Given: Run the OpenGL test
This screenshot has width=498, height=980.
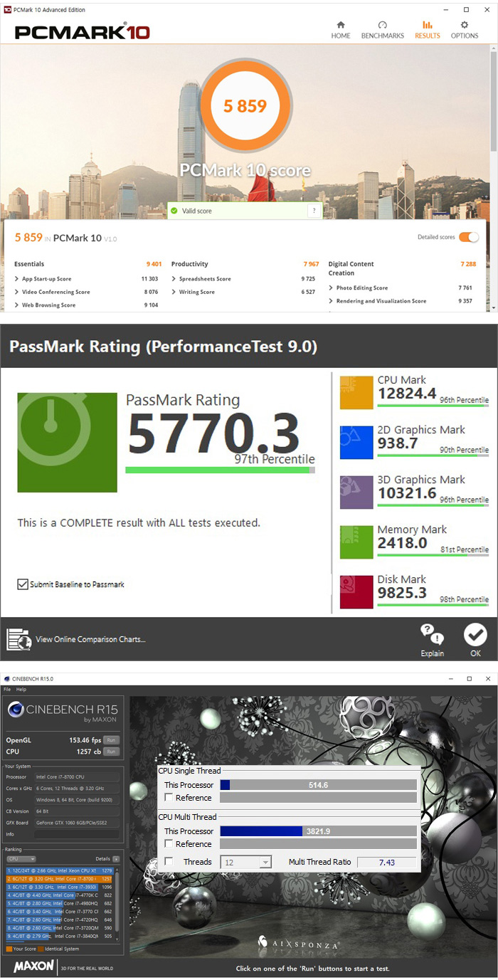Looking at the screenshot, I should point(111,740).
